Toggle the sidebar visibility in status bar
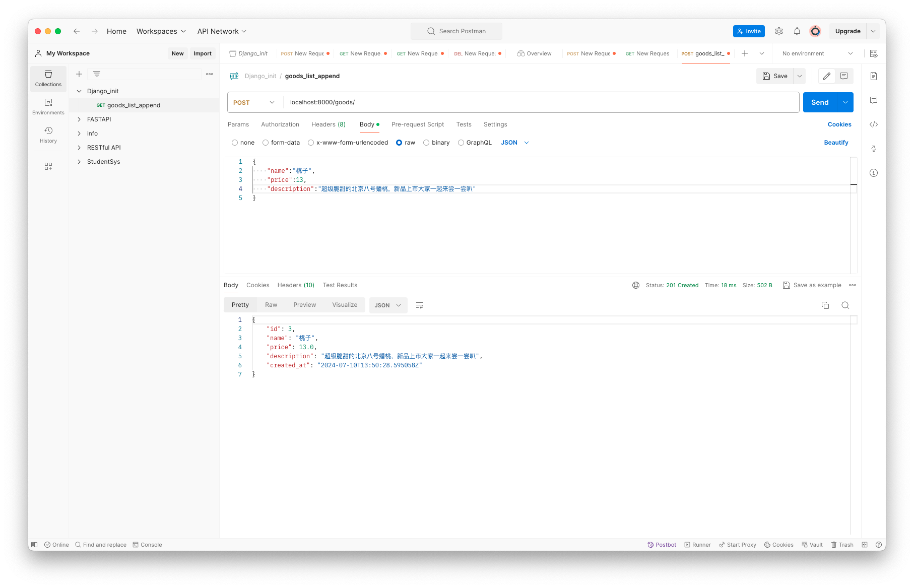 point(34,545)
